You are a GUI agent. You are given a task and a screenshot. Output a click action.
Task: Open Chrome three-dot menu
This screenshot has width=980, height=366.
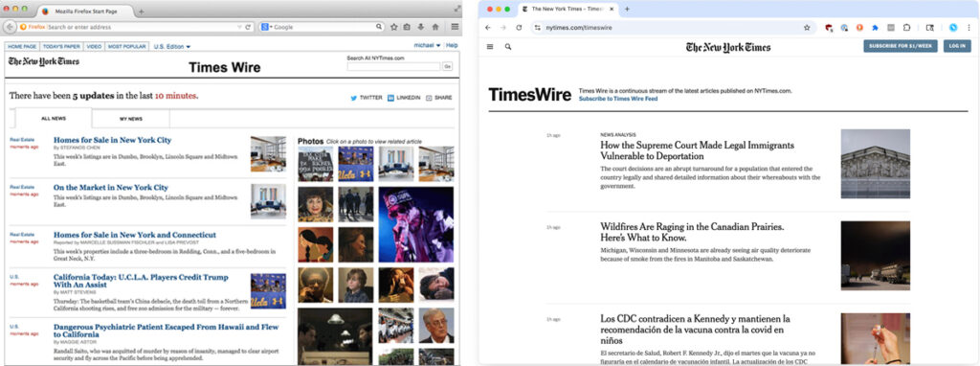coord(969,28)
